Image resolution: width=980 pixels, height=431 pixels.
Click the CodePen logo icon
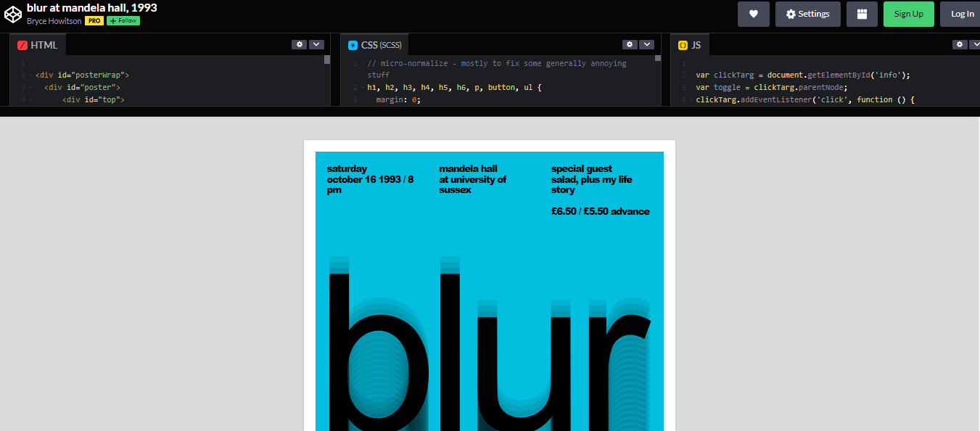[13, 14]
